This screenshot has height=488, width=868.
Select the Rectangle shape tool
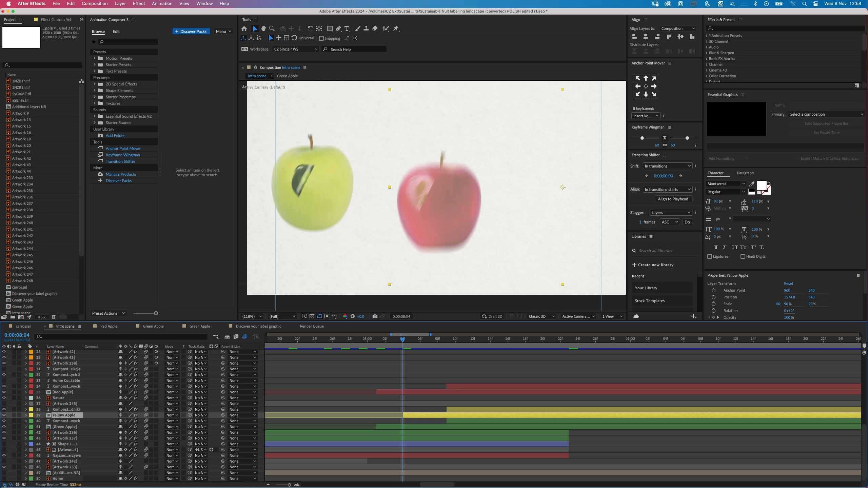(330, 28)
